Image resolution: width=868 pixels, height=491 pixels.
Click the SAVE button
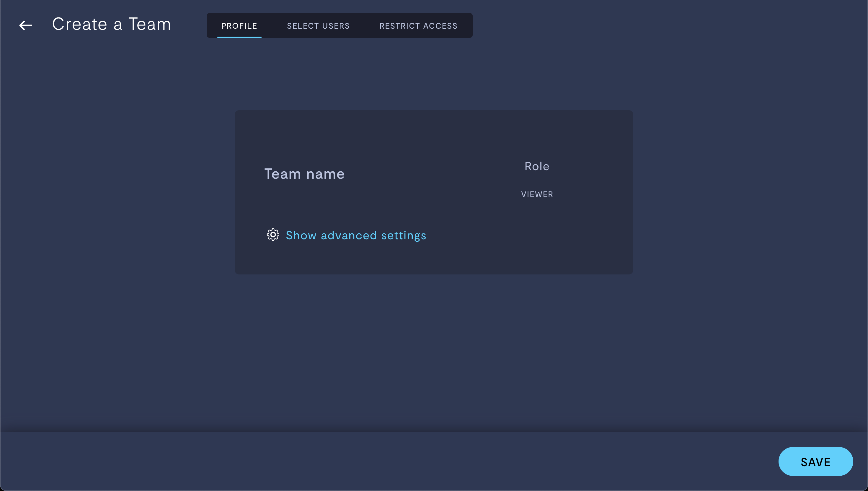click(x=815, y=461)
